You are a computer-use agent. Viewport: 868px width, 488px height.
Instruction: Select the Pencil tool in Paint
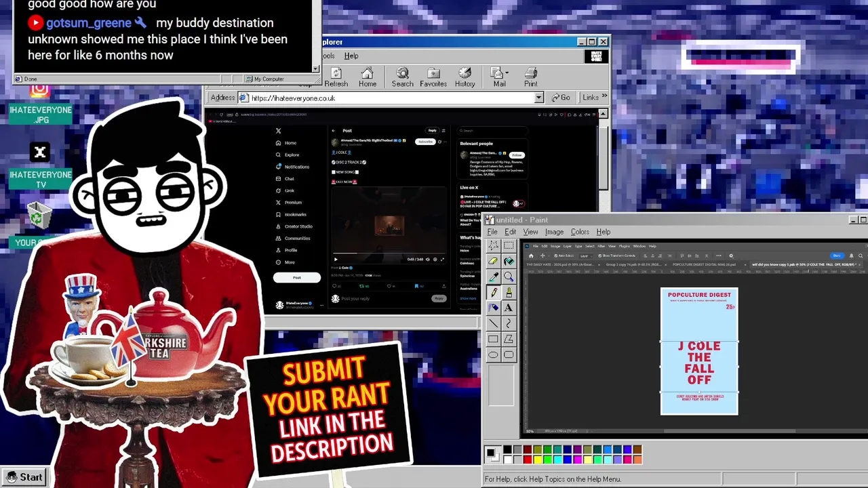[x=493, y=292]
